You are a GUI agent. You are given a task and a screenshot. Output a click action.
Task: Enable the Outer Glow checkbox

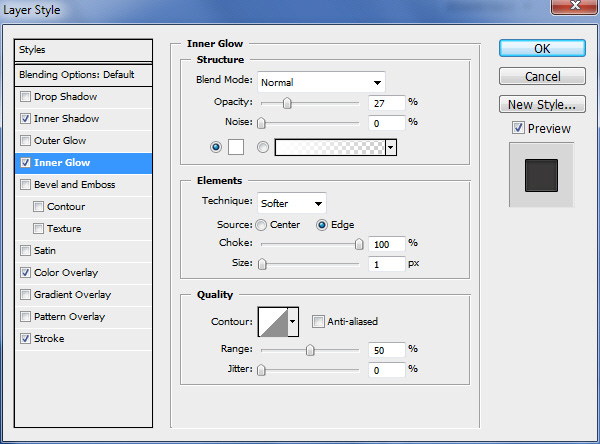click(x=25, y=140)
